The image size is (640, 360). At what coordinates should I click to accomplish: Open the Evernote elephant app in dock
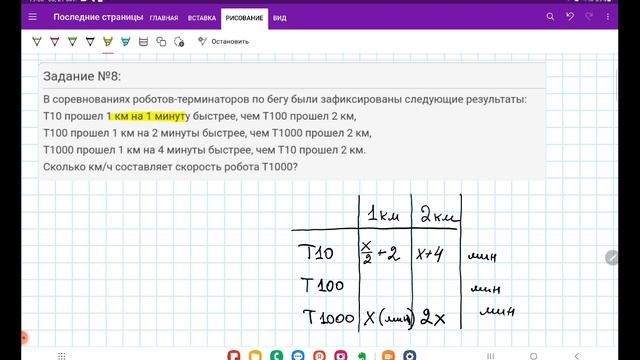point(362,356)
